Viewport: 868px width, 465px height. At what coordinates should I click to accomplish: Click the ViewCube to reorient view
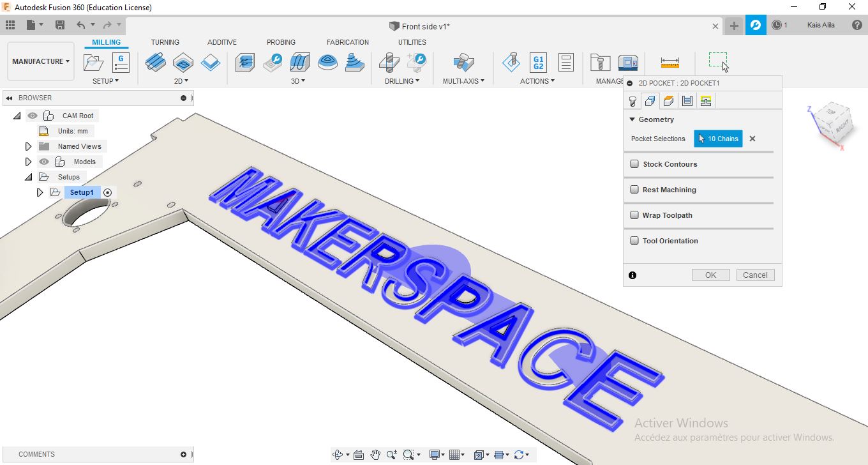pyautogui.click(x=832, y=123)
